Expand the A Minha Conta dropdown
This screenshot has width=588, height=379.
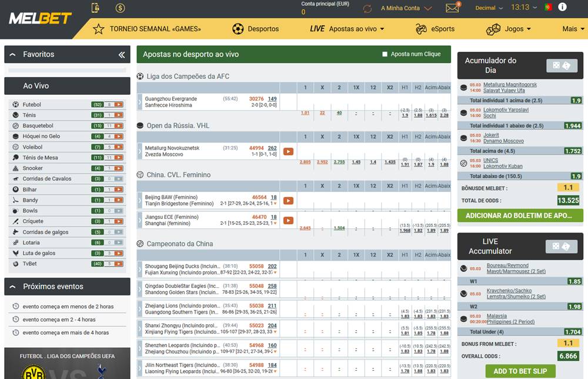(x=405, y=8)
